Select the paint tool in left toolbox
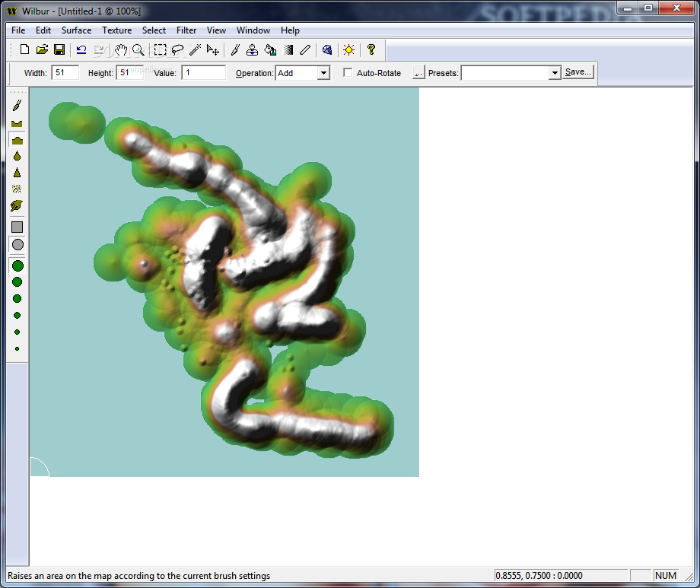This screenshot has width=700, height=588. [x=17, y=106]
